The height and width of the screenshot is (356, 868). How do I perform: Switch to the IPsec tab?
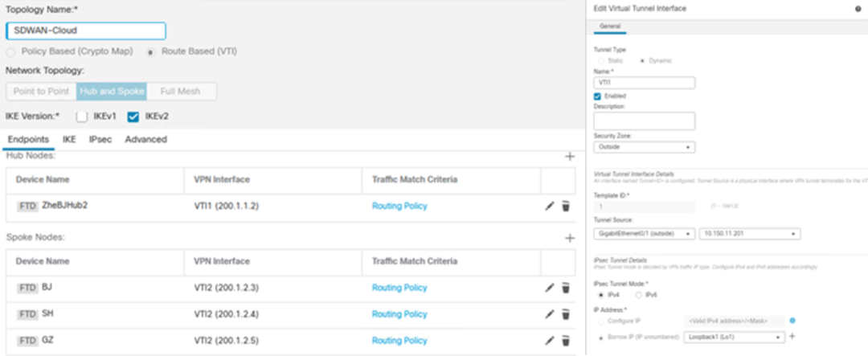(x=100, y=139)
